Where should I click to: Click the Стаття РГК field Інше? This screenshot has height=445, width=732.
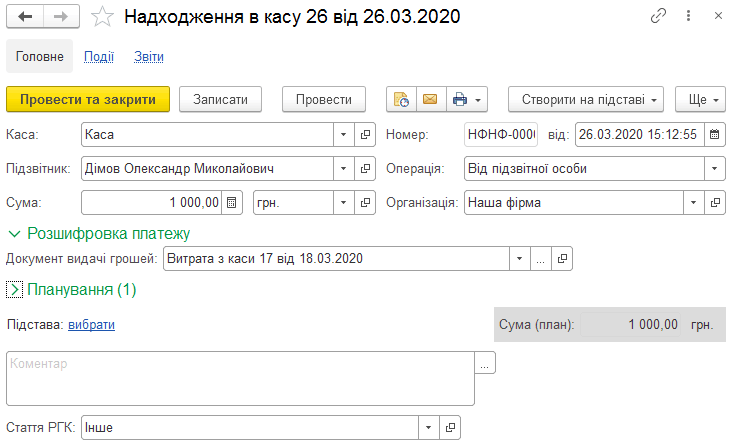click(250, 428)
